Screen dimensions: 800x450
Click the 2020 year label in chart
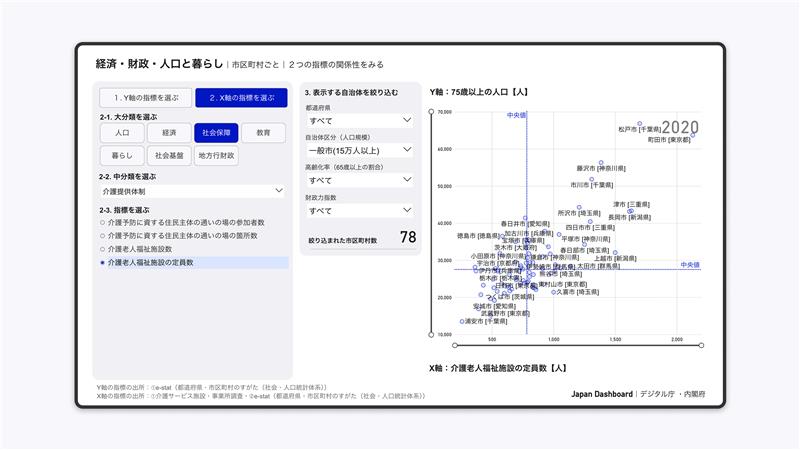tap(680, 127)
